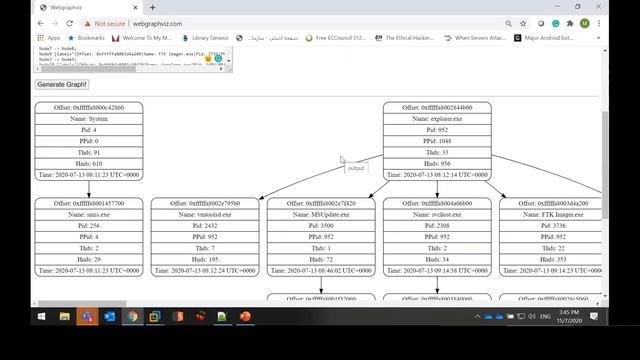Open Microsoft Teams from taskbar
This screenshot has height=360, width=640.
[87, 316]
